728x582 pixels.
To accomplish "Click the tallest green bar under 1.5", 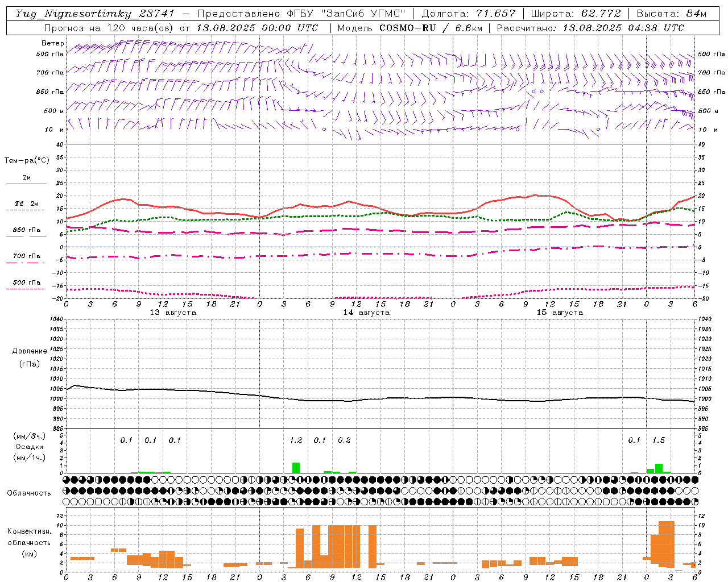I will 659,468.
